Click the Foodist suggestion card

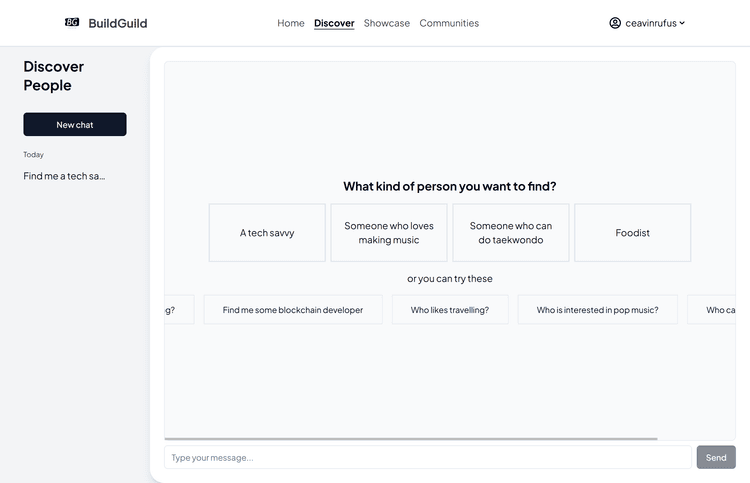point(632,233)
